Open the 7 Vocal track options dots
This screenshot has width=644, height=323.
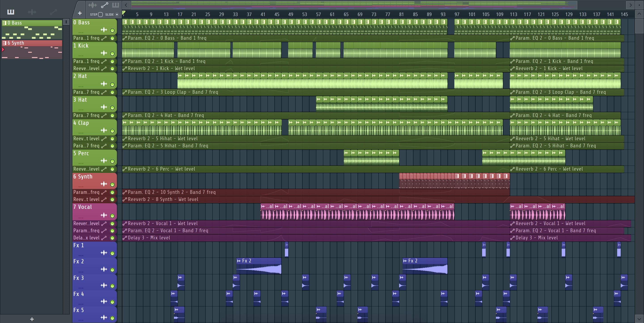(81, 217)
